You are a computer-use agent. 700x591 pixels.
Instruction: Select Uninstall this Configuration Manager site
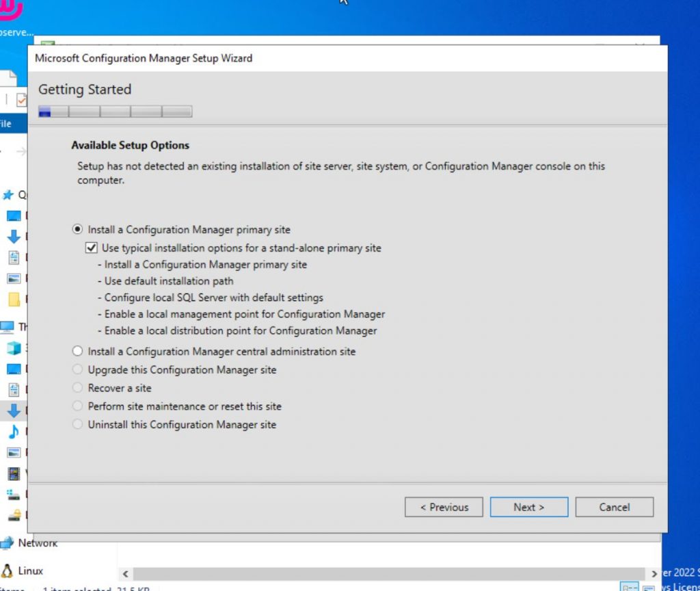[77, 424]
